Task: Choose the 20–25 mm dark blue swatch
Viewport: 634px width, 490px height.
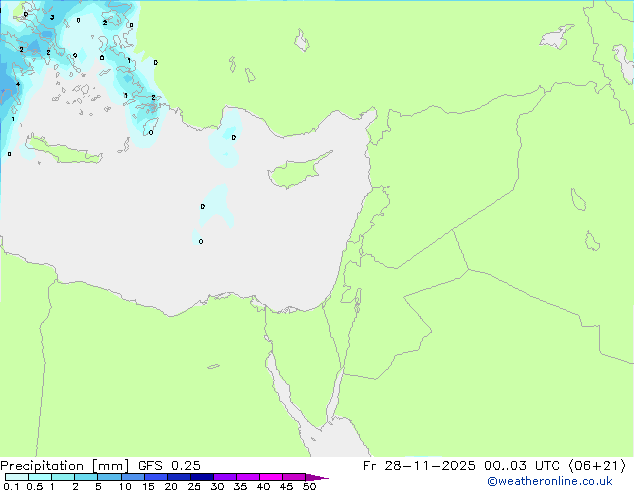Action: click(x=179, y=477)
